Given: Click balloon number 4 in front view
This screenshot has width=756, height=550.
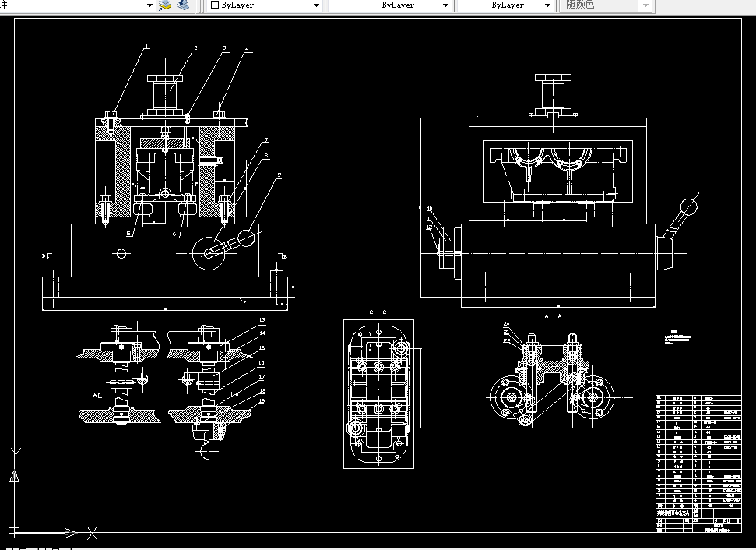Looking at the screenshot, I should click(248, 49).
